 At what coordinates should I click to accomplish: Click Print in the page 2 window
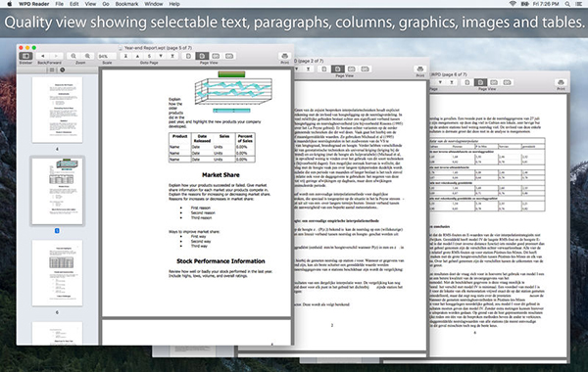pos(420,69)
